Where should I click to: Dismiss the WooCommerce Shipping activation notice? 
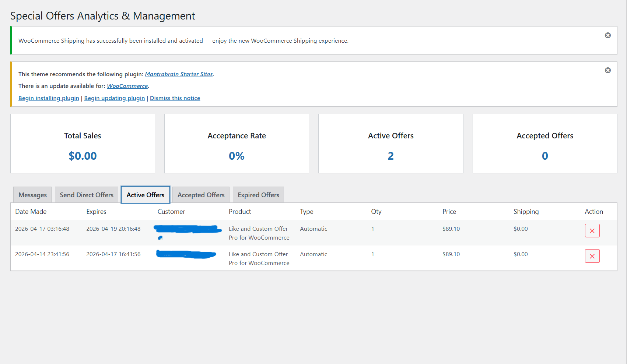point(607,35)
